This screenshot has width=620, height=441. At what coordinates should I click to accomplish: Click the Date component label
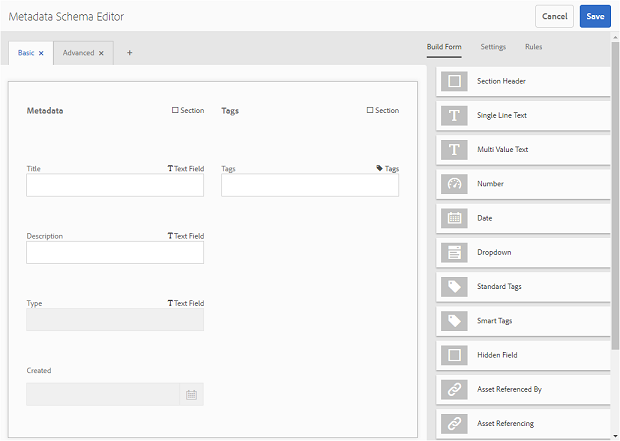484,218
